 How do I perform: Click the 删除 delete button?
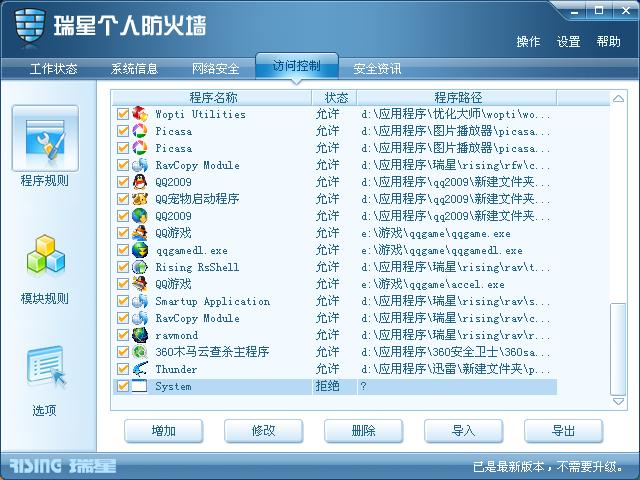(x=364, y=431)
